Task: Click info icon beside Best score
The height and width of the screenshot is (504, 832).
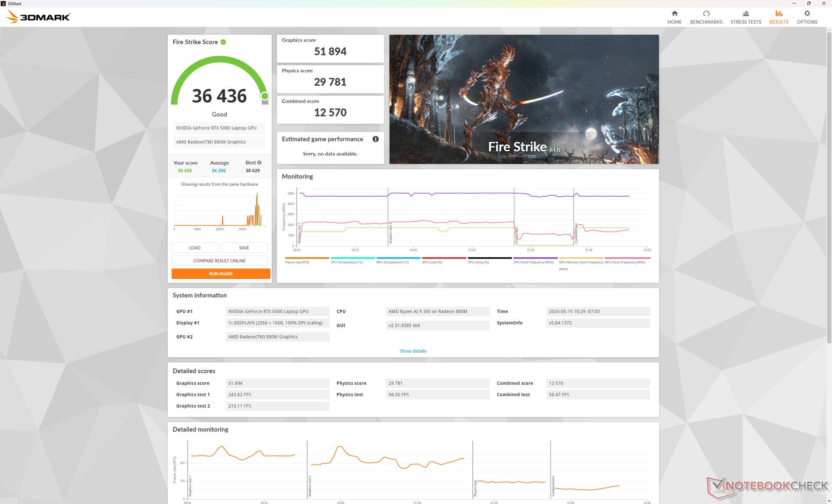Action: [x=260, y=163]
